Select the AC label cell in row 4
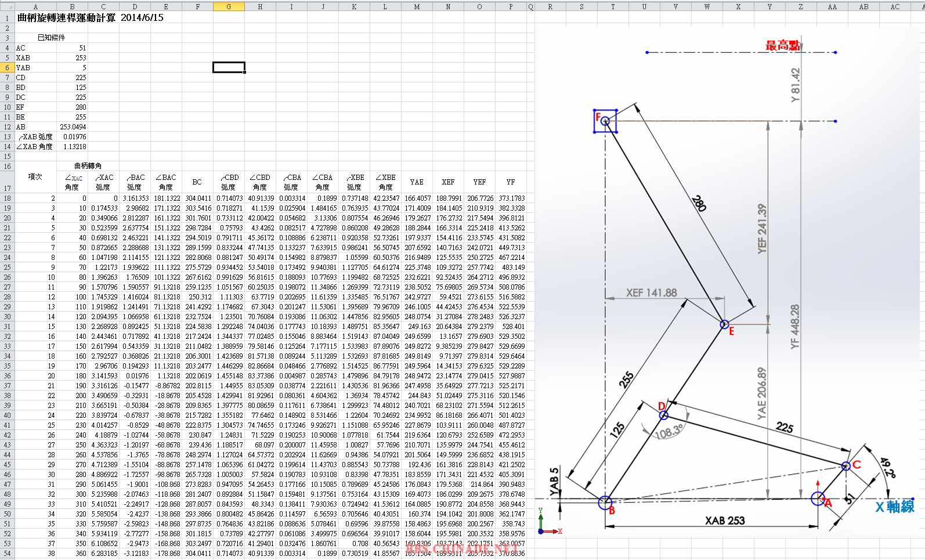925x560 pixels. [35, 48]
